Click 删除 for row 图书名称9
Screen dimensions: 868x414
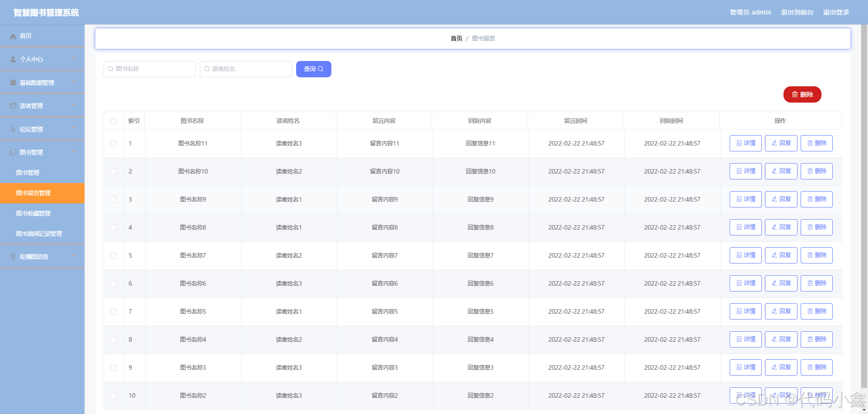pyautogui.click(x=816, y=199)
